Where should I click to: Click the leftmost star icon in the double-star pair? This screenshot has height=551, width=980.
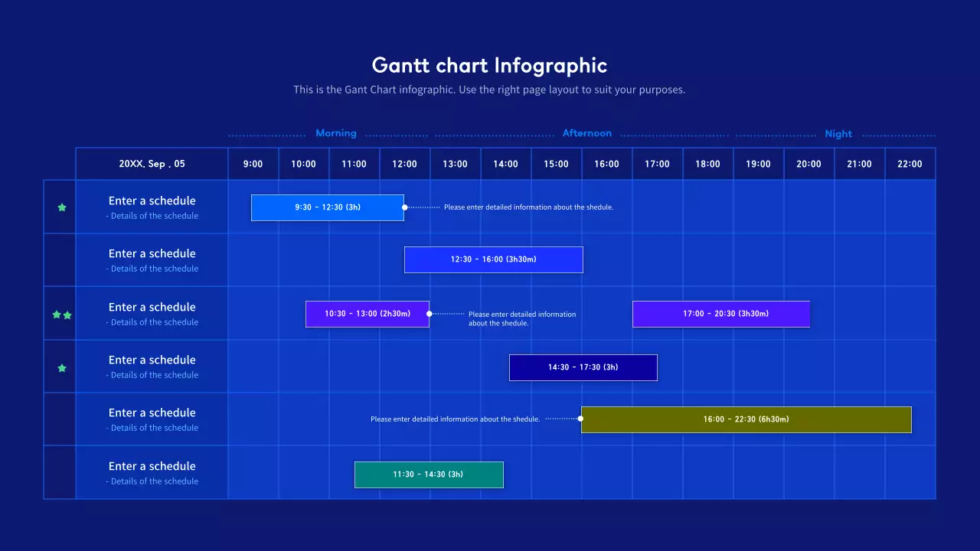pyautogui.click(x=54, y=314)
